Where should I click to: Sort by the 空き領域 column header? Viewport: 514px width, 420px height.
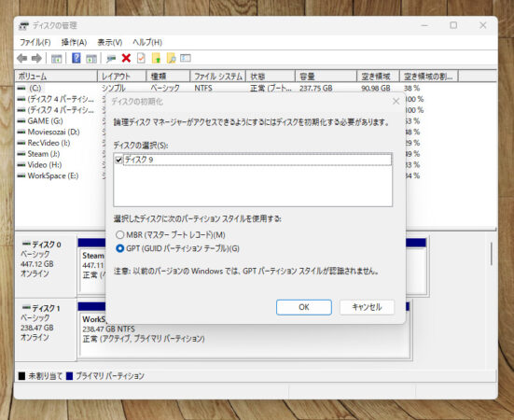click(x=378, y=77)
